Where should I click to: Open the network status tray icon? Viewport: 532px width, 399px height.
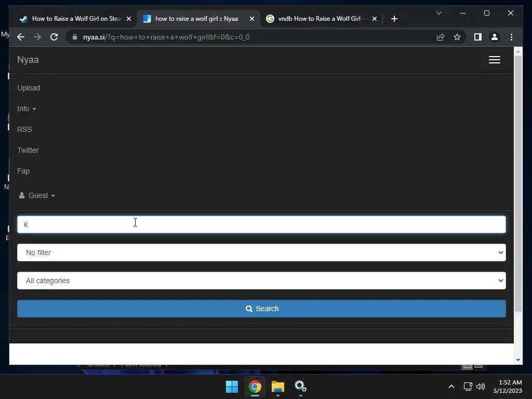468,387
